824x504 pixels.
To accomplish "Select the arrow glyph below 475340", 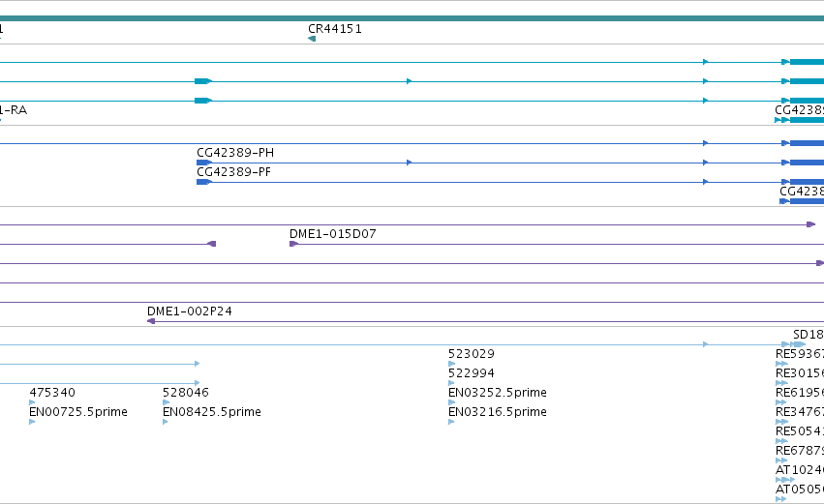I will (32, 402).
